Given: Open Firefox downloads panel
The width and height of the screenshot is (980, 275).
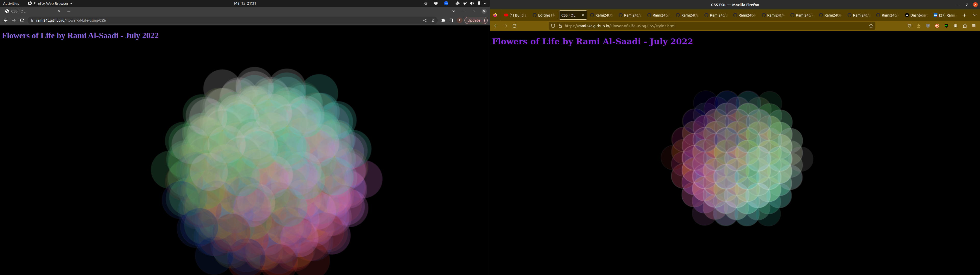Looking at the screenshot, I should (x=918, y=26).
